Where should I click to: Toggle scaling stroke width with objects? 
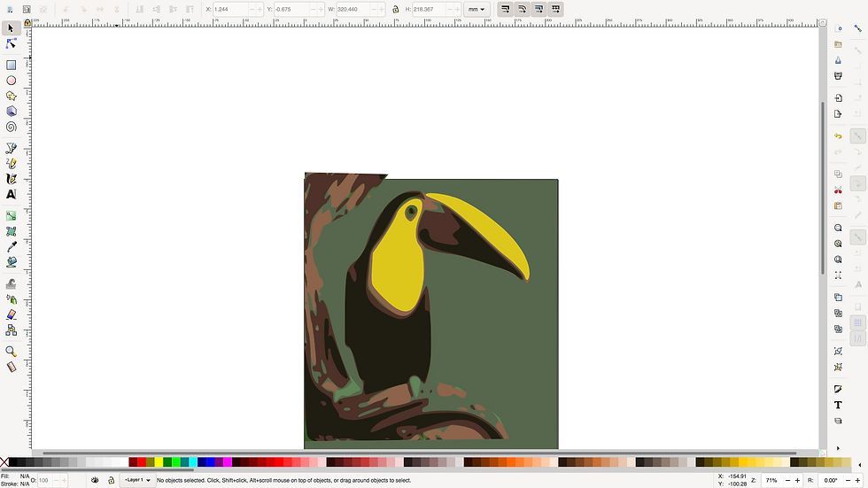click(505, 9)
